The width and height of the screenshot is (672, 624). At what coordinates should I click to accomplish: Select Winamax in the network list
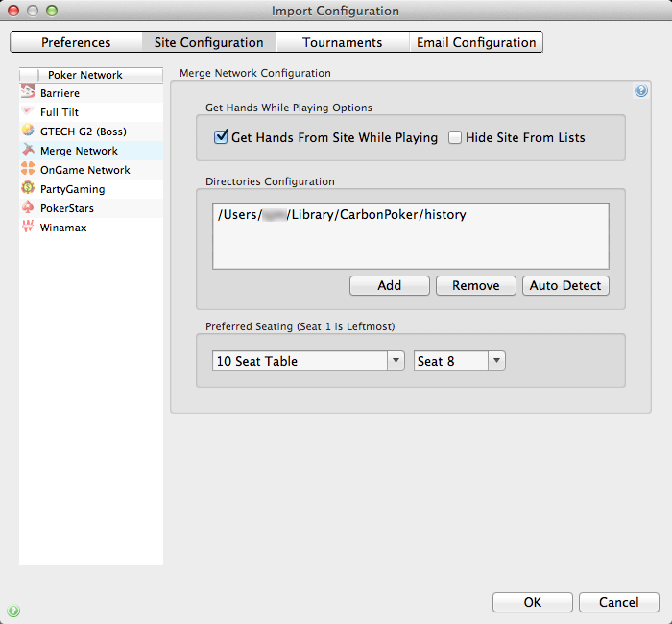pos(91,228)
